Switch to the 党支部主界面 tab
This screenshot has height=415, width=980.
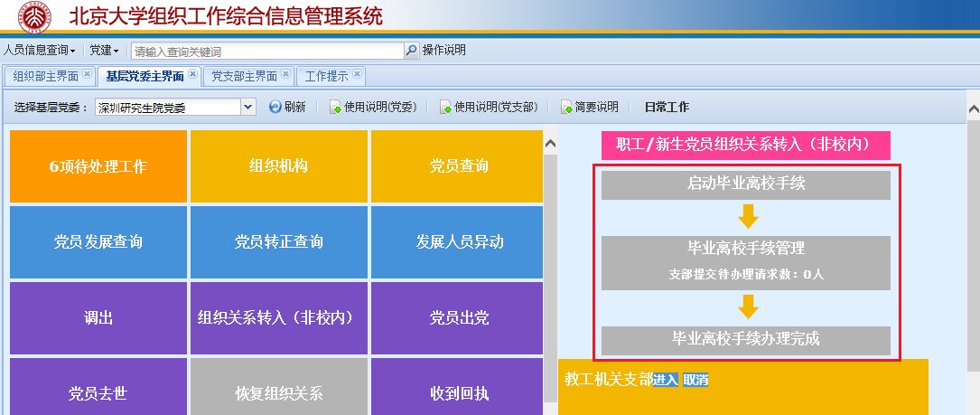pyautogui.click(x=244, y=76)
